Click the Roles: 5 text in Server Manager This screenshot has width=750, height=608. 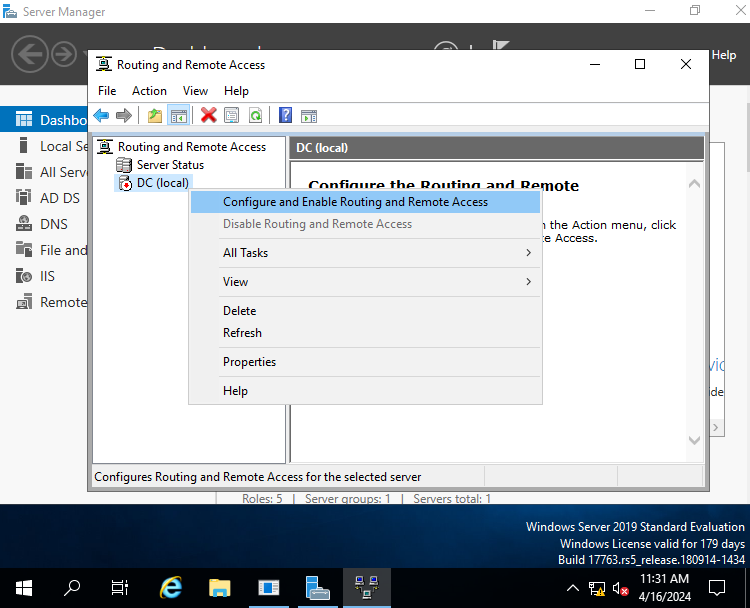(x=262, y=498)
